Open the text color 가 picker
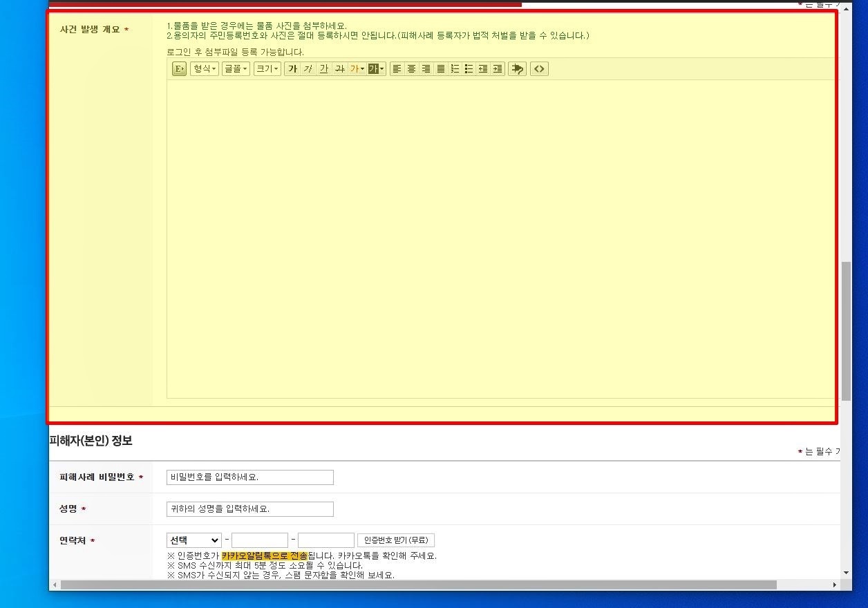This screenshot has height=608, width=868. coord(357,68)
